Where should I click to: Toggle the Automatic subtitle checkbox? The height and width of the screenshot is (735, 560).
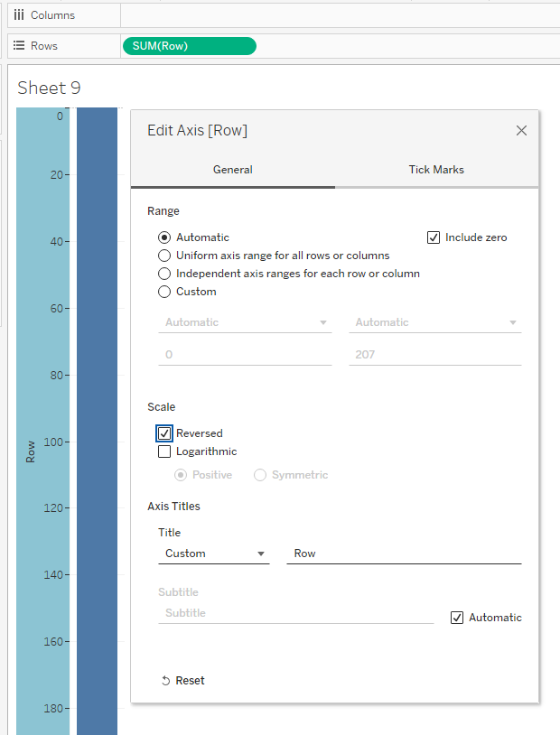pyautogui.click(x=457, y=618)
